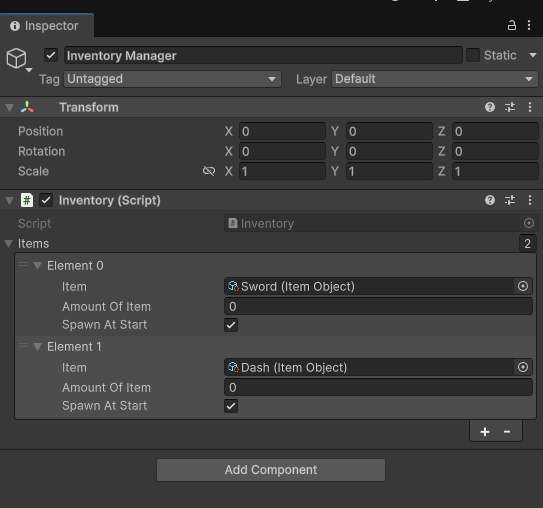Remove the selected Items list element

pos(507,432)
